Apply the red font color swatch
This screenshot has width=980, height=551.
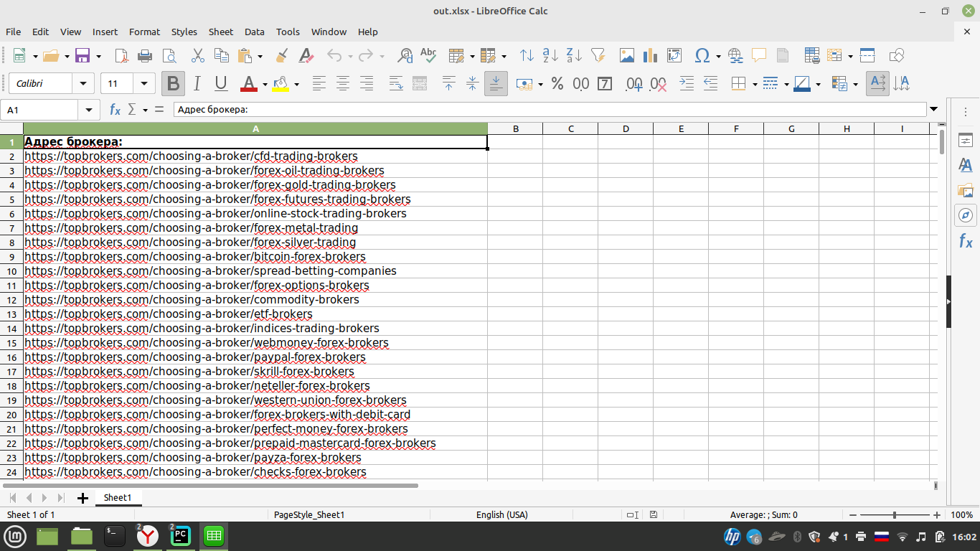point(249,84)
